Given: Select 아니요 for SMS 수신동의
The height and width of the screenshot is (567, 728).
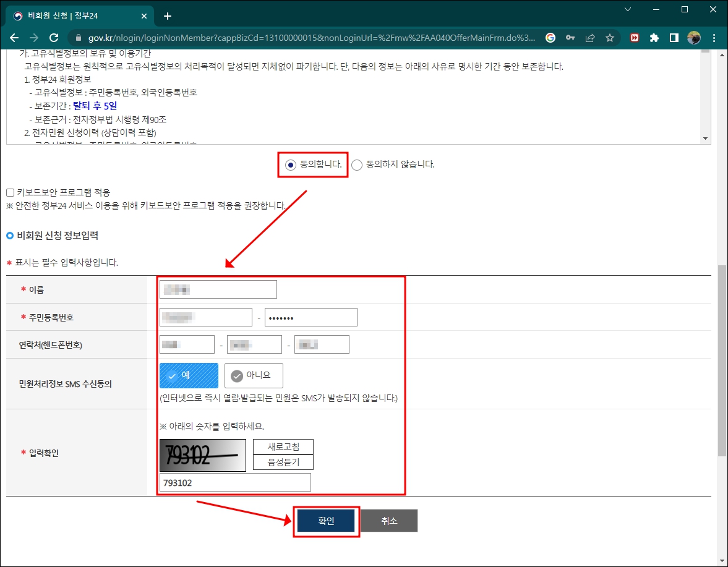Looking at the screenshot, I should coord(254,375).
